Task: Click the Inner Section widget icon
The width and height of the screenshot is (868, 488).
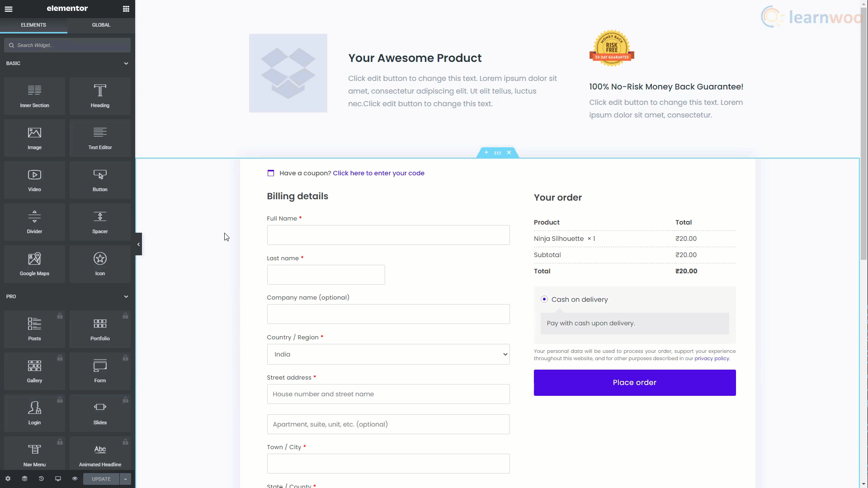Action: click(x=34, y=95)
